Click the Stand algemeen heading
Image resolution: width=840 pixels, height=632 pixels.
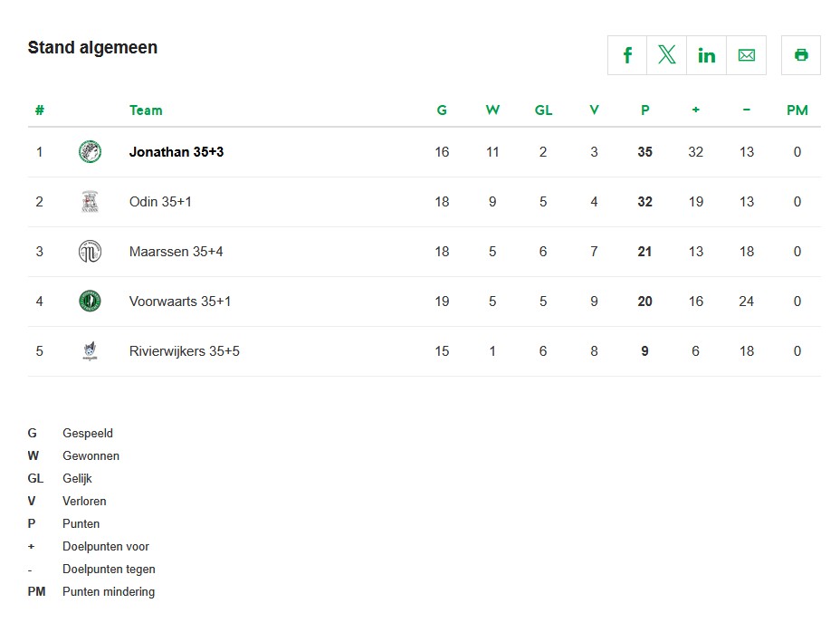[92, 48]
